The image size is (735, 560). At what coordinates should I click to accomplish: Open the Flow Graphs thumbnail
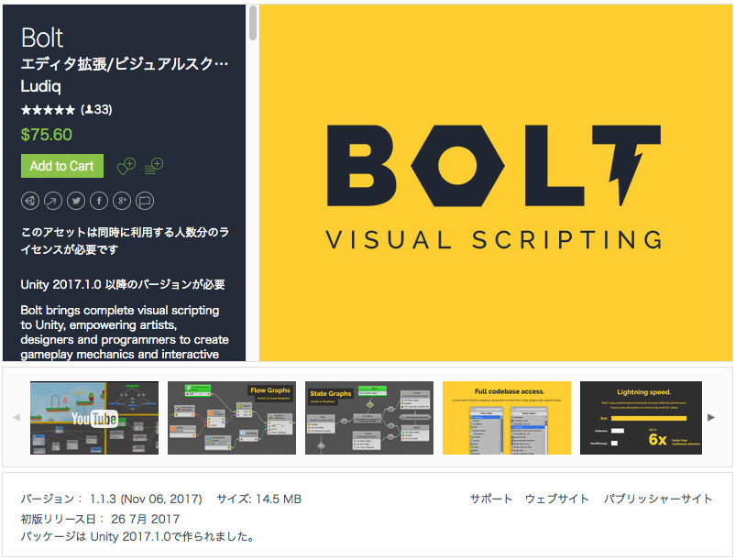pyautogui.click(x=232, y=418)
